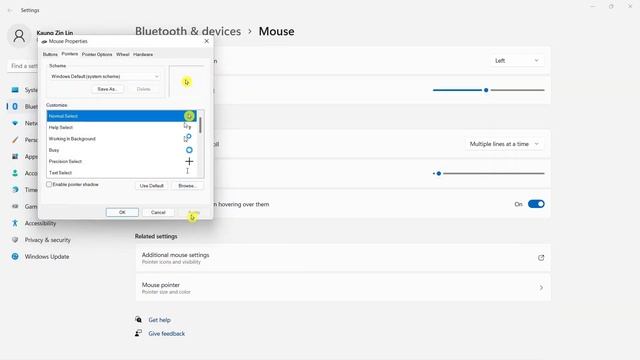Screen dimensions: 640x360
Task: Click Cancel in Mouse Properties
Action: pos(158,212)
